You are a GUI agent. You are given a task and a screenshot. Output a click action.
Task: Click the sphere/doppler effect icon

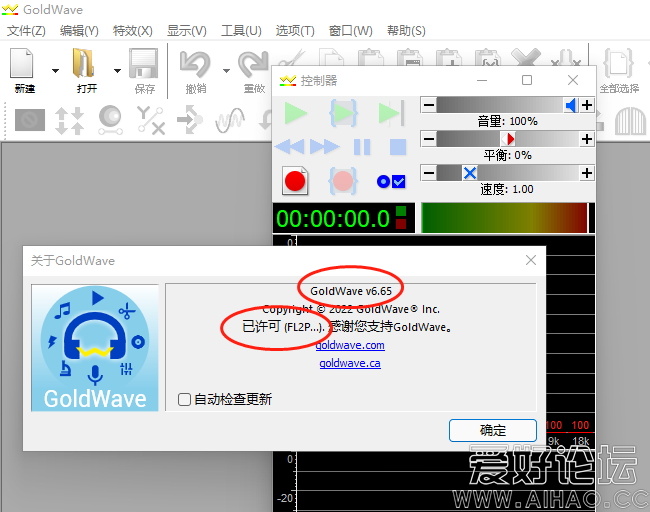(x=110, y=121)
